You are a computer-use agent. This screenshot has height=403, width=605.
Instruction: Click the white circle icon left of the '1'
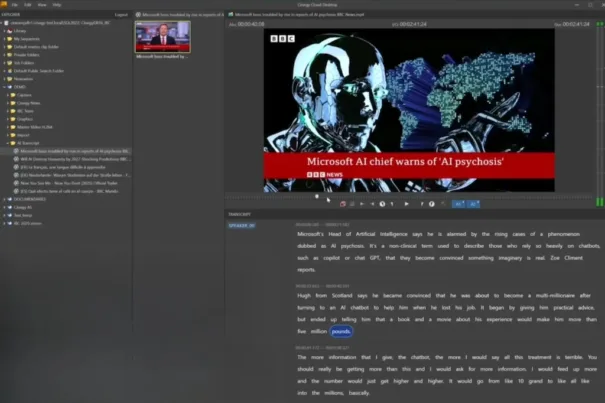pos(382,204)
